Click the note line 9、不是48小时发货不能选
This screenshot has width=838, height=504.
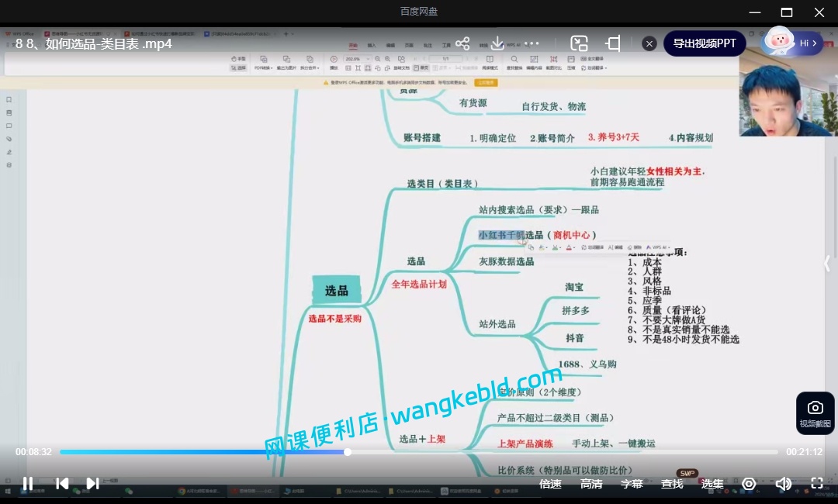pos(684,339)
